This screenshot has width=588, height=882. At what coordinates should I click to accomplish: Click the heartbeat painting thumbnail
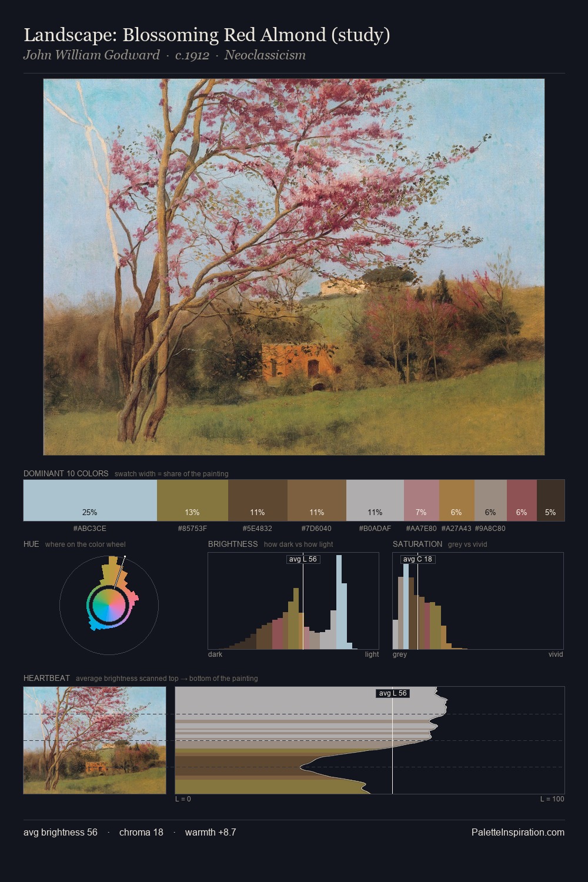[x=95, y=740]
